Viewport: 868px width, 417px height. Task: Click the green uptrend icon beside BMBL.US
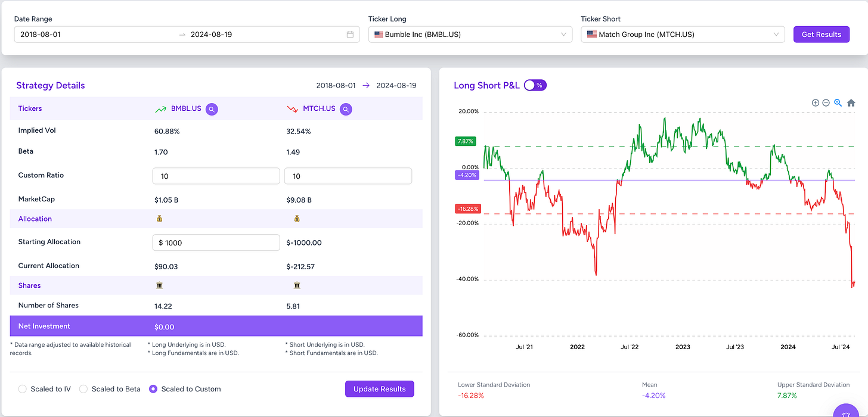coord(161,109)
